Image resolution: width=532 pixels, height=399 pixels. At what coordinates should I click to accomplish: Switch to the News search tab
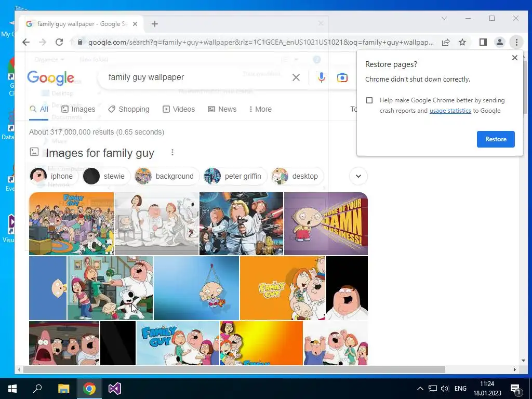222,109
